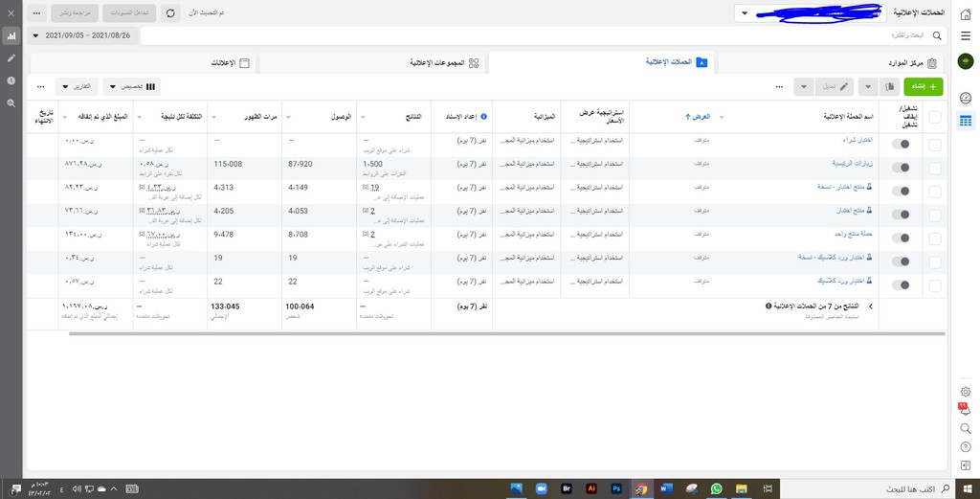Screen dimensions: 980x499
Task: Click the horizontal scrollbar under the table
Action: click(x=506, y=334)
